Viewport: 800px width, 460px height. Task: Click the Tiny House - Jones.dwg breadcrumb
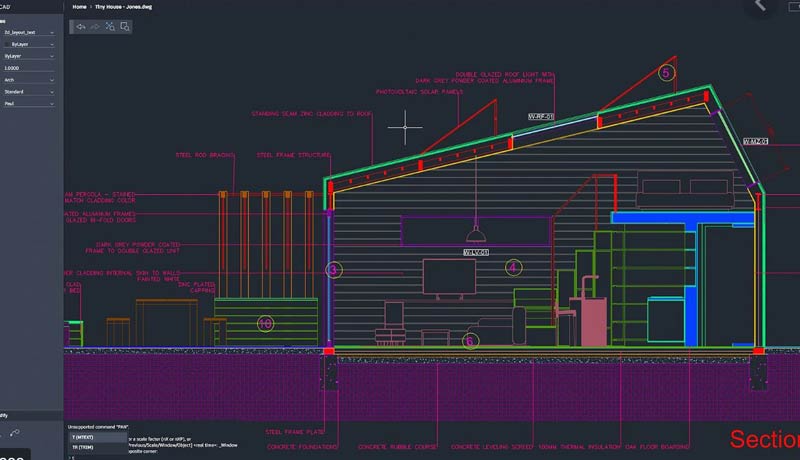click(123, 7)
